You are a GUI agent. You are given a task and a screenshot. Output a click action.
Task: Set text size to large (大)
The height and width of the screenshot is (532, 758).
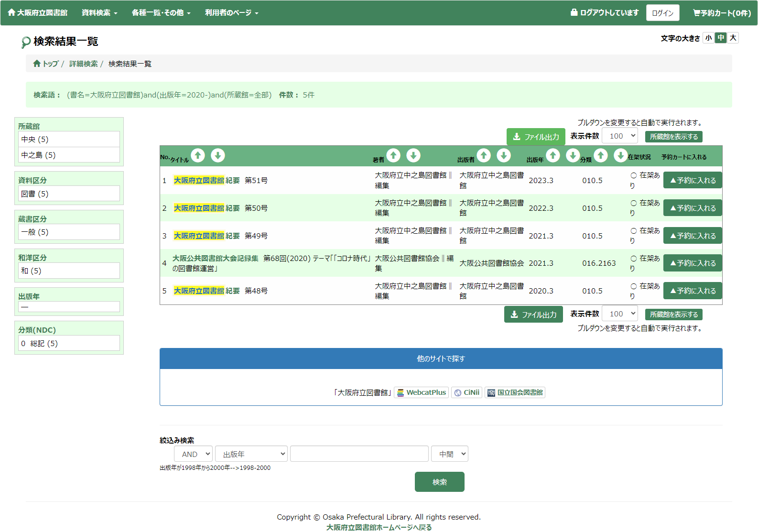coord(733,38)
